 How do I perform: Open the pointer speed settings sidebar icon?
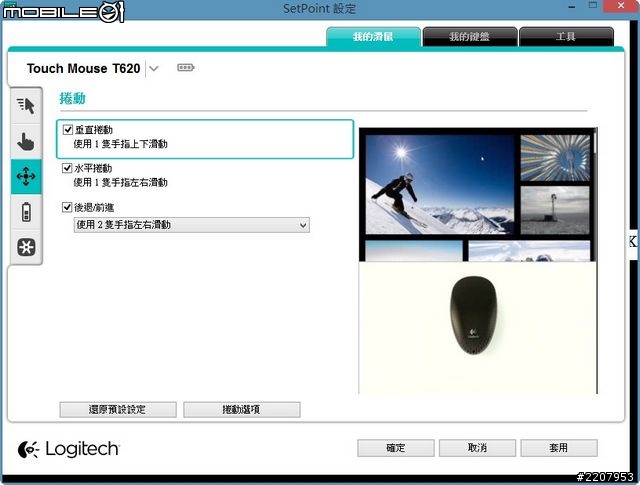pos(26,106)
